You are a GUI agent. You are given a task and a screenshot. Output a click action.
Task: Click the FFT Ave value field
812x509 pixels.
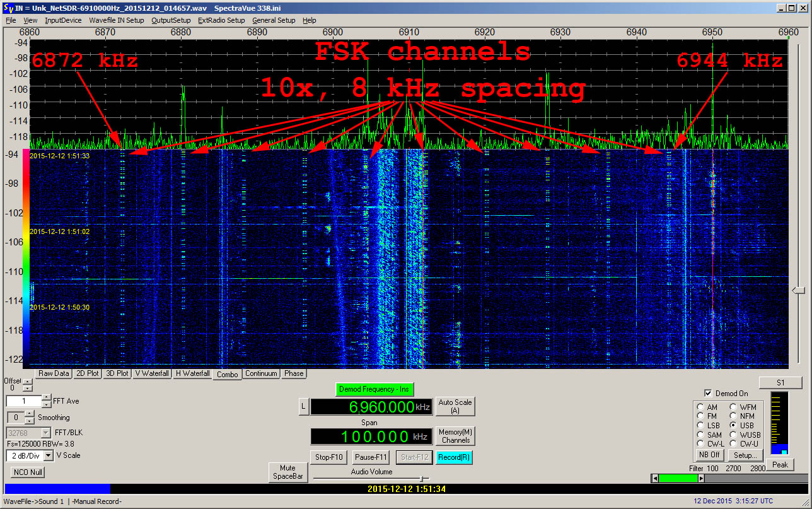pyautogui.click(x=24, y=401)
